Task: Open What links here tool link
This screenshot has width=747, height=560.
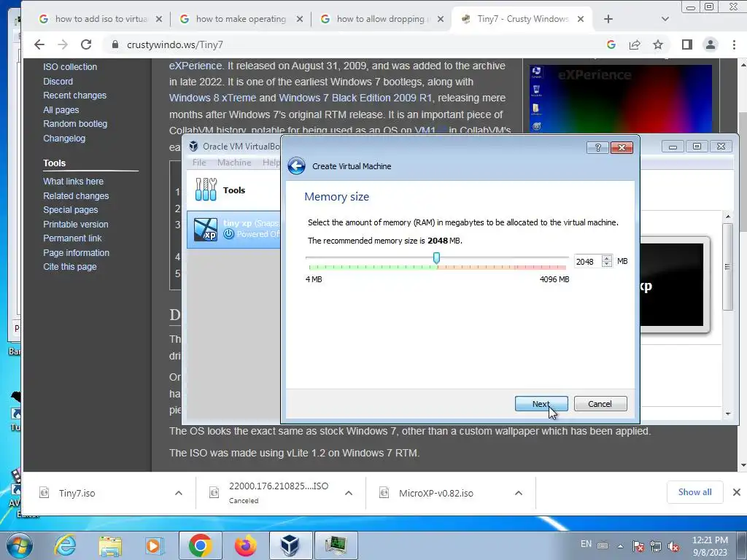Action: tap(74, 182)
